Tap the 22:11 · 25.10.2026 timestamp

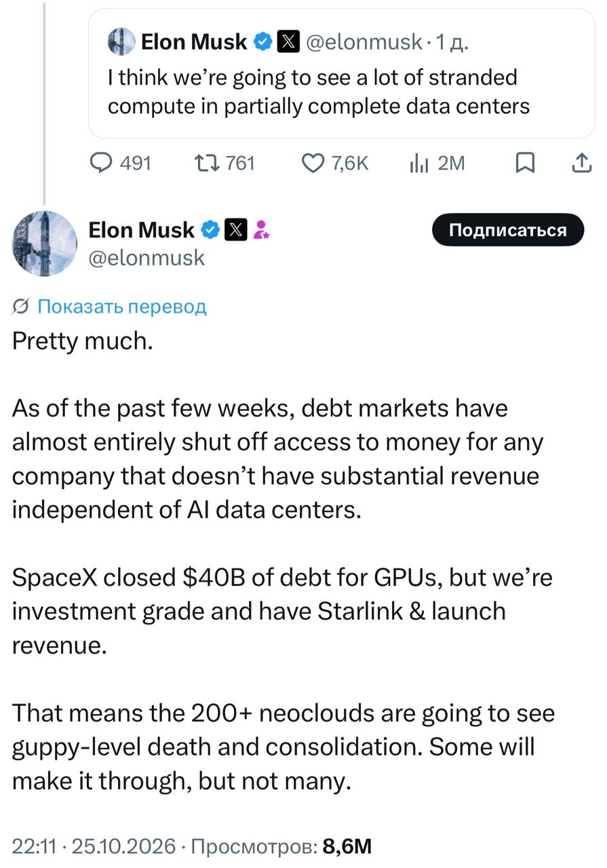[94, 846]
